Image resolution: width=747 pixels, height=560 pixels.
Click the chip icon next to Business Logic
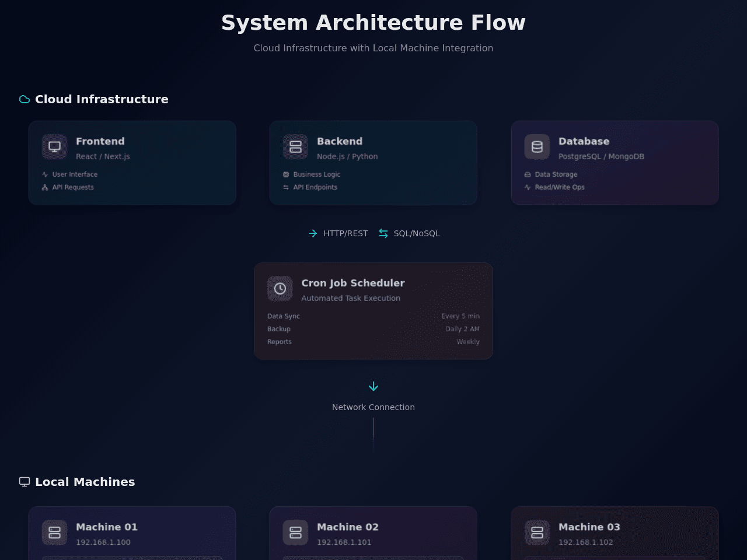point(286,174)
